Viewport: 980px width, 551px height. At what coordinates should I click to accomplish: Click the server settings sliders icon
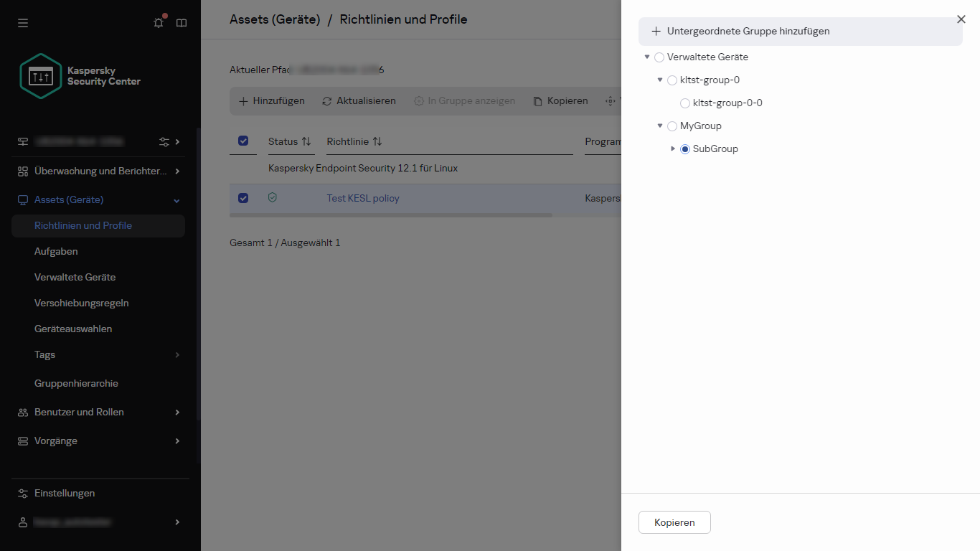click(164, 141)
